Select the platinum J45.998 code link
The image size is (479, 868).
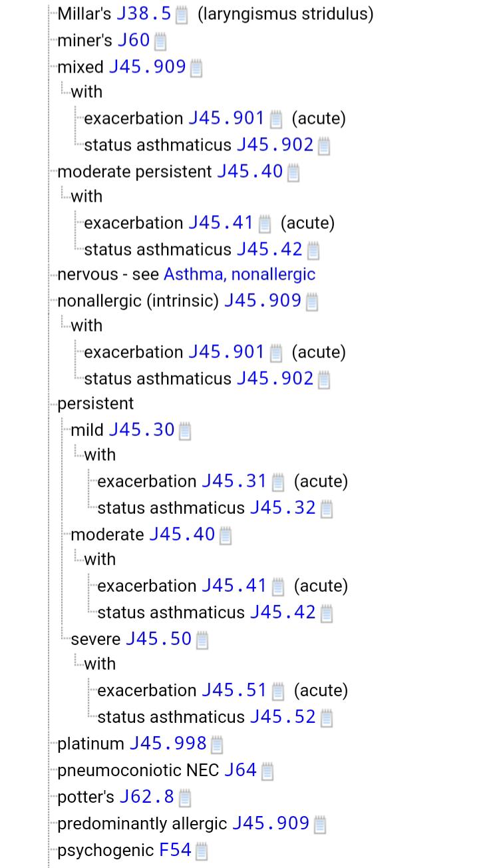[x=168, y=744]
